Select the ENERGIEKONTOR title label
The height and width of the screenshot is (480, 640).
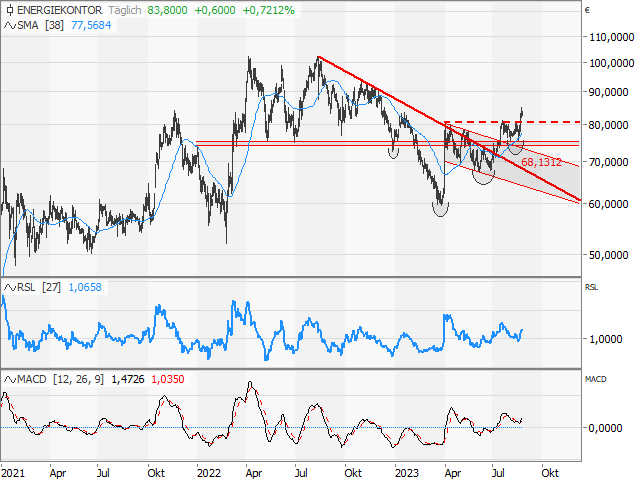(x=59, y=10)
